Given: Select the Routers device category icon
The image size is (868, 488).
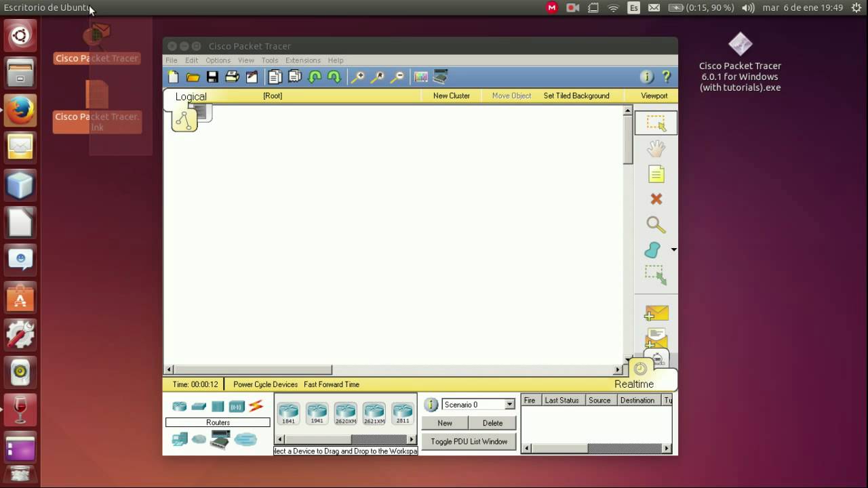Looking at the screenshot, I should click(x=179, y=407).
